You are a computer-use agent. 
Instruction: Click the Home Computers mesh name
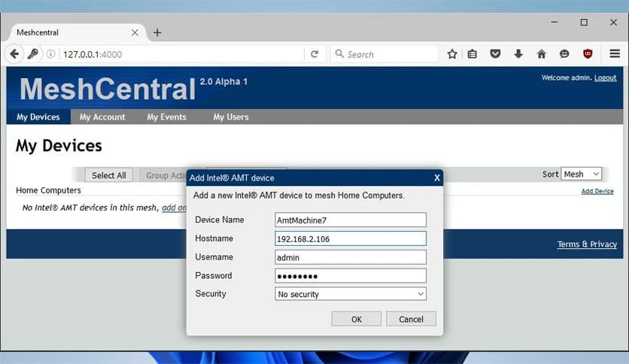[x=48, y=190]
